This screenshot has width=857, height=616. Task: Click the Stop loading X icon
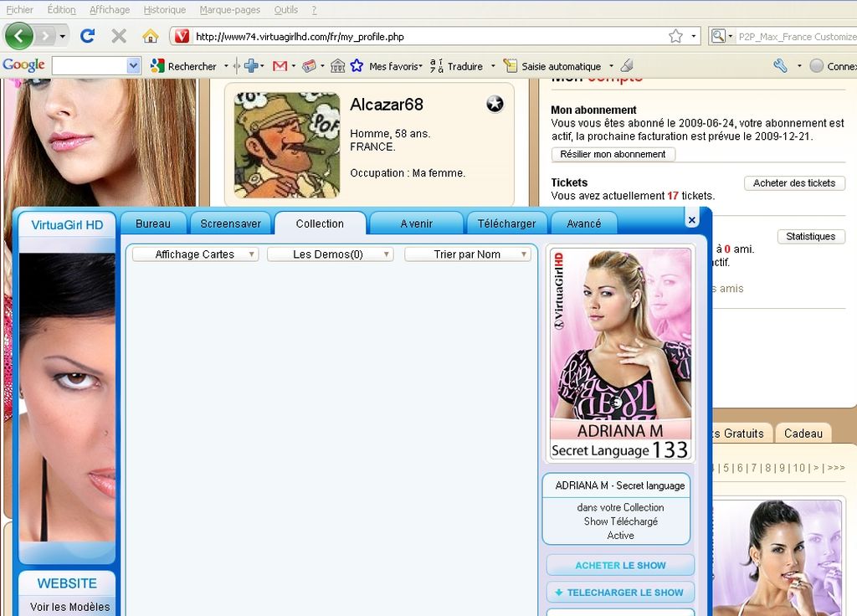click(119, 36)
